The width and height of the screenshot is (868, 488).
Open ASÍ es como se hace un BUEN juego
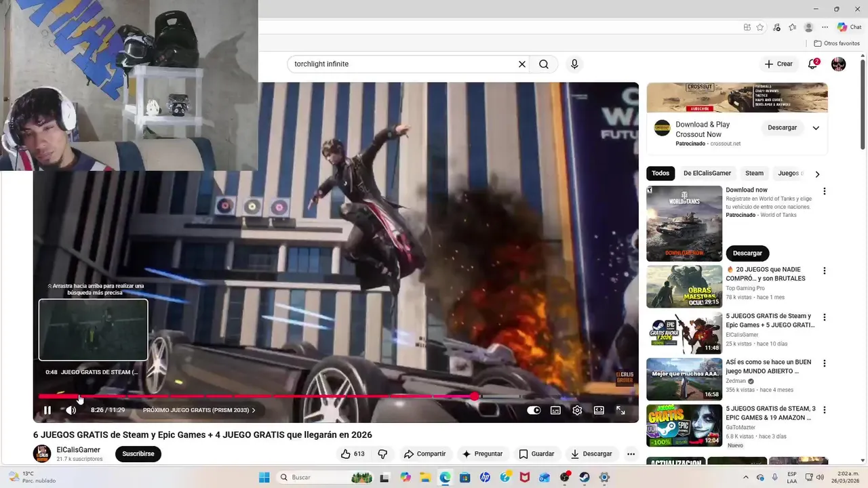tap(684, 379)
